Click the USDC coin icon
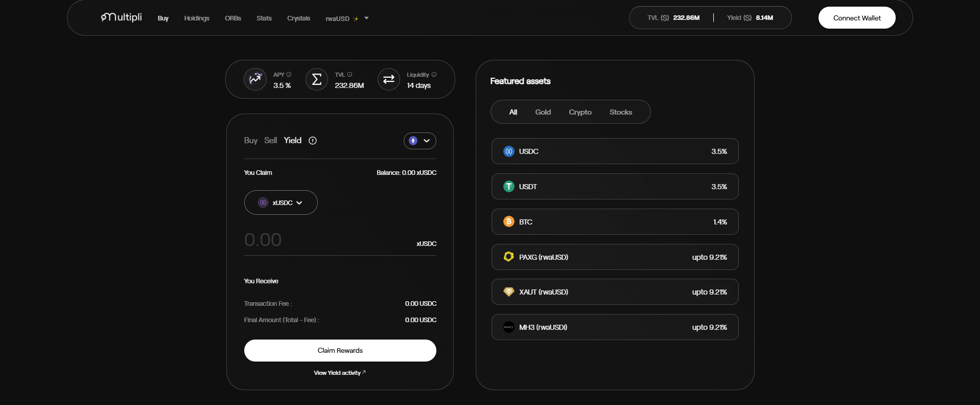The height and width of the screenshot is (405, 980). [x=509, y=151]
